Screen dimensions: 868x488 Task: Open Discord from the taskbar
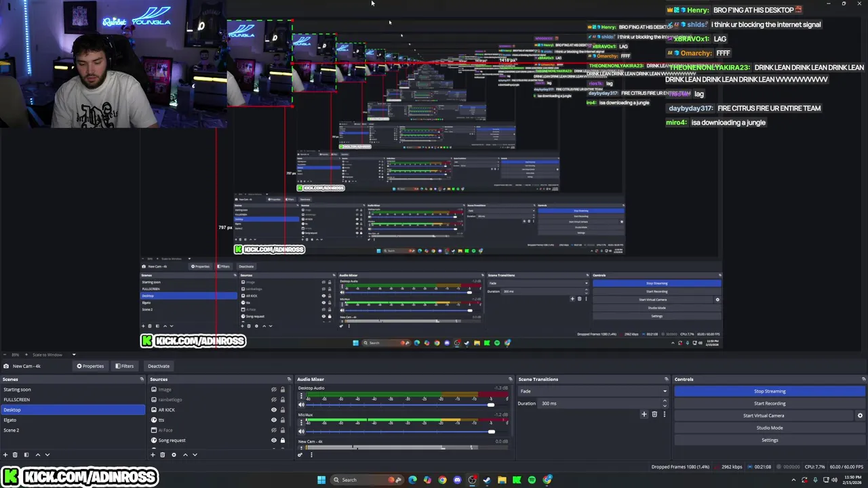[457, 480]
